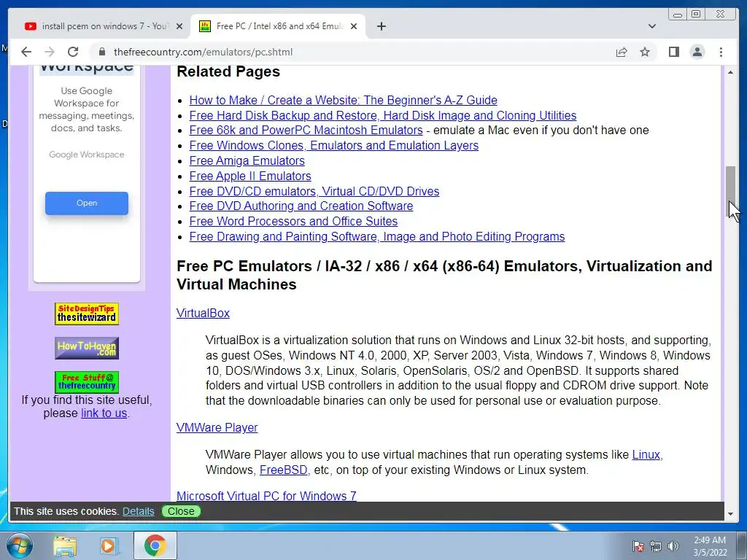Open the browser side panel

673,52
